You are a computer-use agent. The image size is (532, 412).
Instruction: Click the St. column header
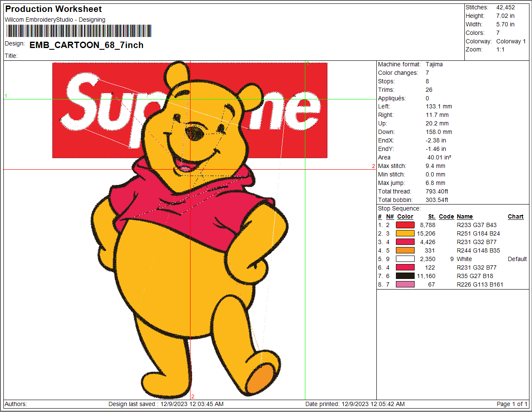[432, 216]
